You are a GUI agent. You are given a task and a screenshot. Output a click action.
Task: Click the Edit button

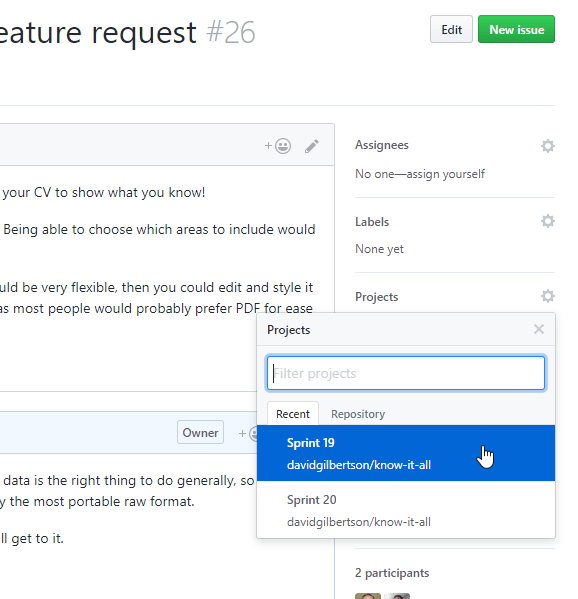tap(451, 29)
